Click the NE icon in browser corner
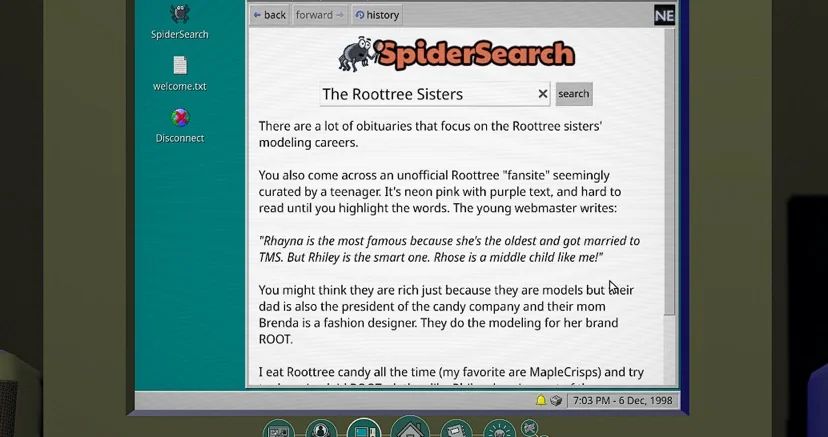The height and width of the screenshot is (437, 828). 664,15
